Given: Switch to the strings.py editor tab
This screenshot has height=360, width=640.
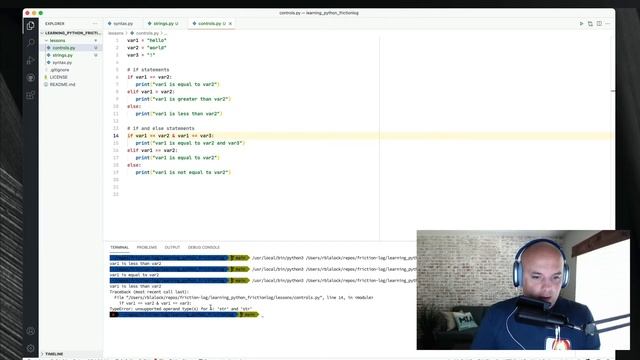Looking at the screenshot, I should (x=163, y=24).
